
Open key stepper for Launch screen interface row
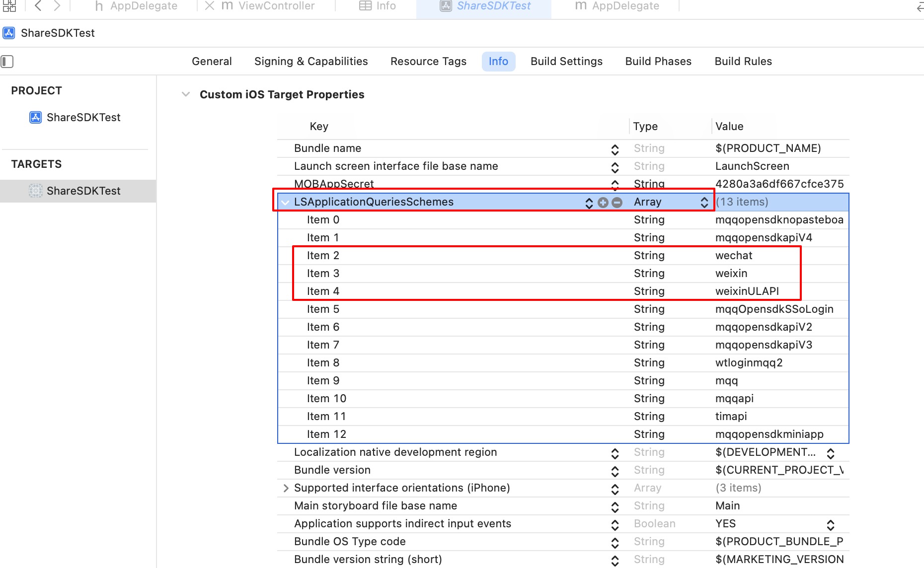pos(615,167)
